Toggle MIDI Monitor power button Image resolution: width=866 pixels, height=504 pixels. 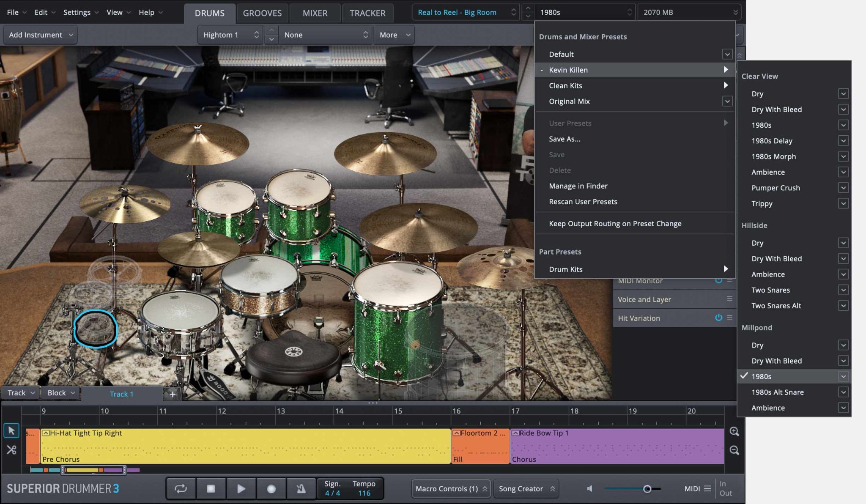(718, 280)
